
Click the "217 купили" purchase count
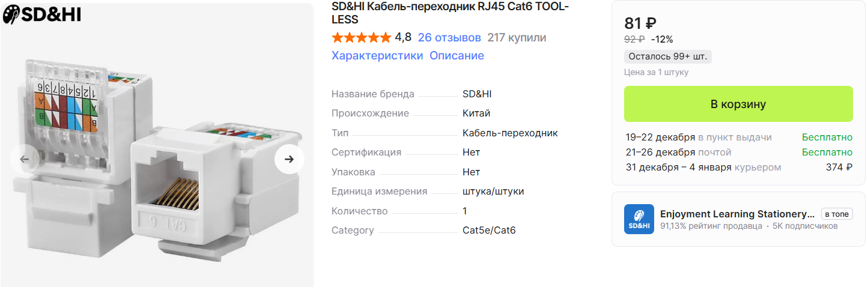click(x=517, y=38)
